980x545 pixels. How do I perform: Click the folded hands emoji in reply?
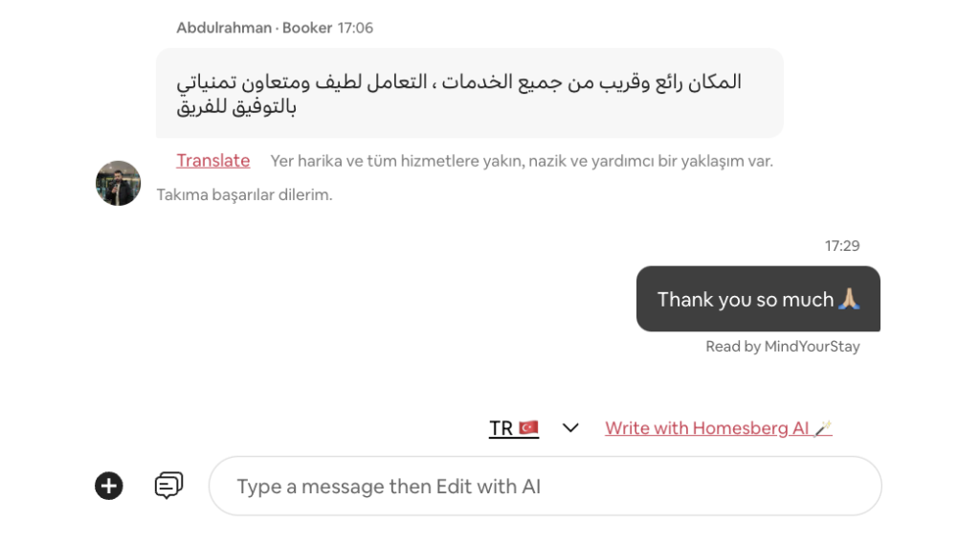(x=849, y=299)
